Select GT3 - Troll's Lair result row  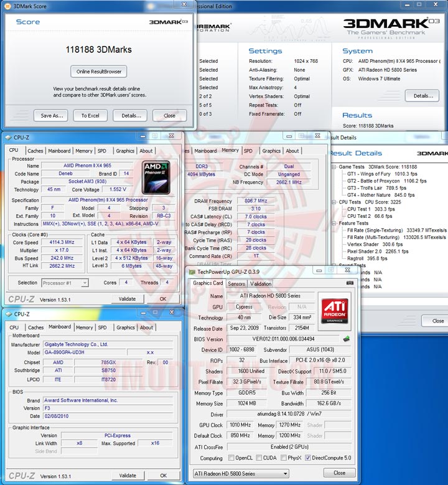tap(376, 188)
